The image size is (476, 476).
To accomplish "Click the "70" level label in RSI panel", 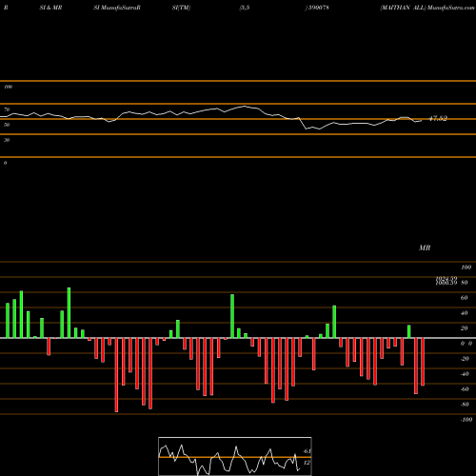I will [x=7, y=109].
